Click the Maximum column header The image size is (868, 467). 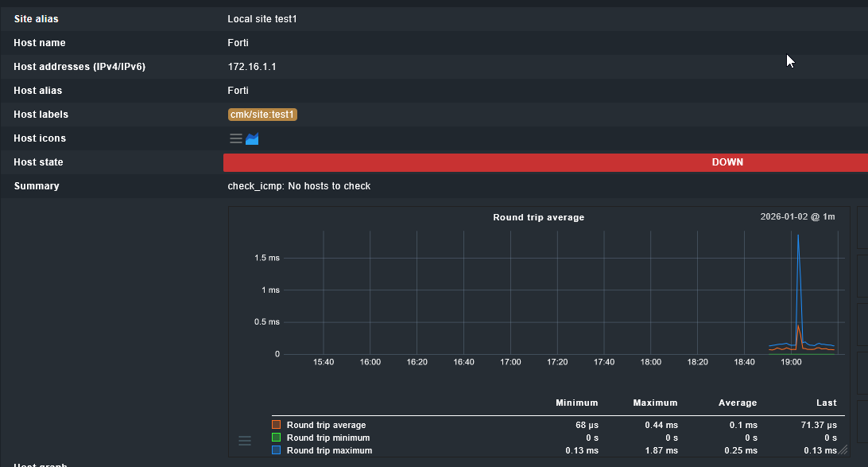pos(655,403)
